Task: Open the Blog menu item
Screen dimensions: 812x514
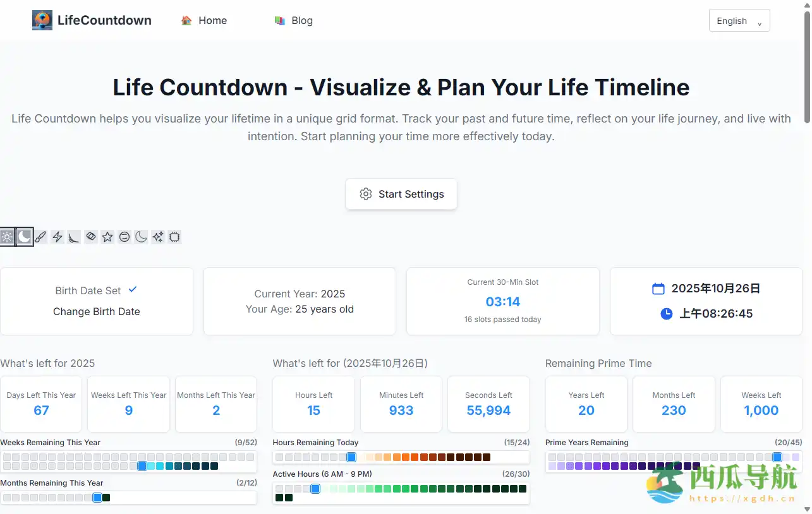Action: (294, 20)
